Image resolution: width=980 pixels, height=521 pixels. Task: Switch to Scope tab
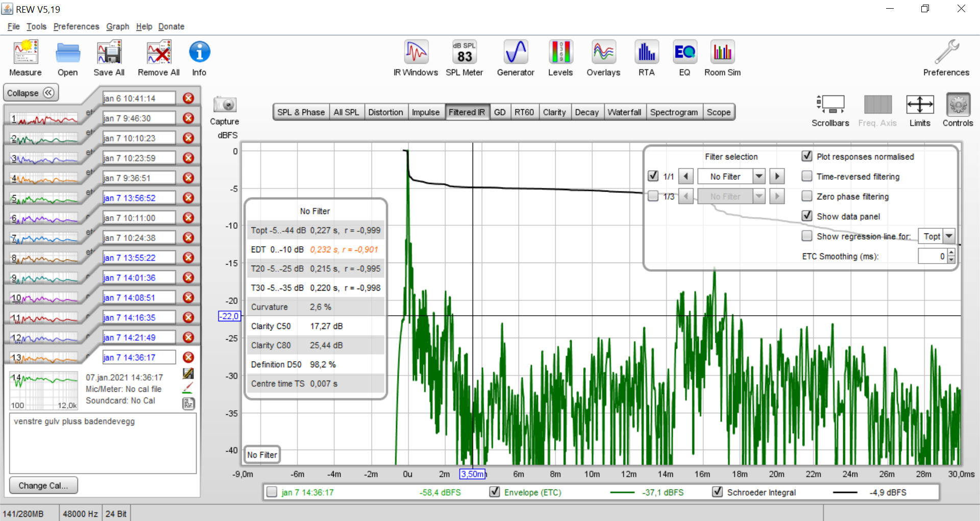pyautogui.click(x=719, y=112)
